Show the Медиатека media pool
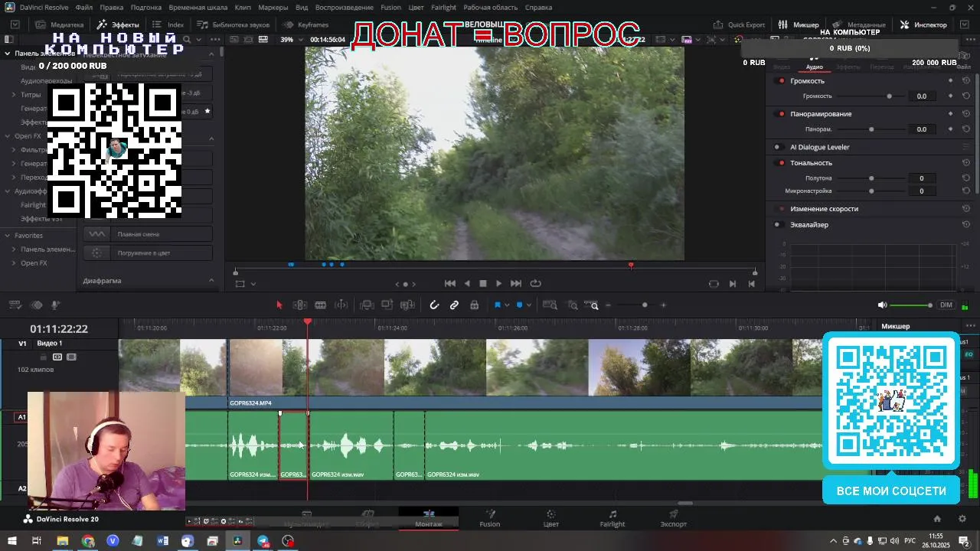Screen dimensions: 980x551 click(x=60, y=24)
